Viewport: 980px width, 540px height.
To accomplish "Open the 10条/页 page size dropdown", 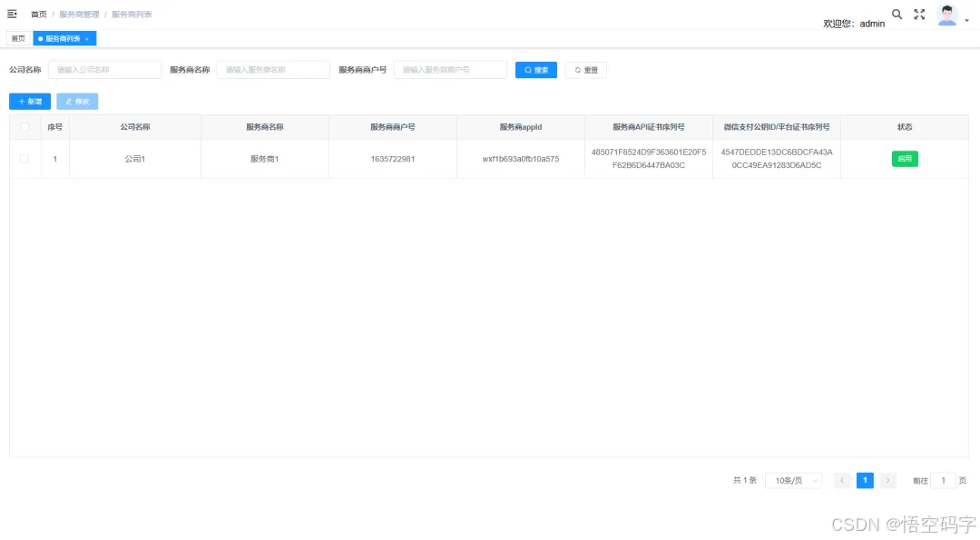I will point(794,481).
